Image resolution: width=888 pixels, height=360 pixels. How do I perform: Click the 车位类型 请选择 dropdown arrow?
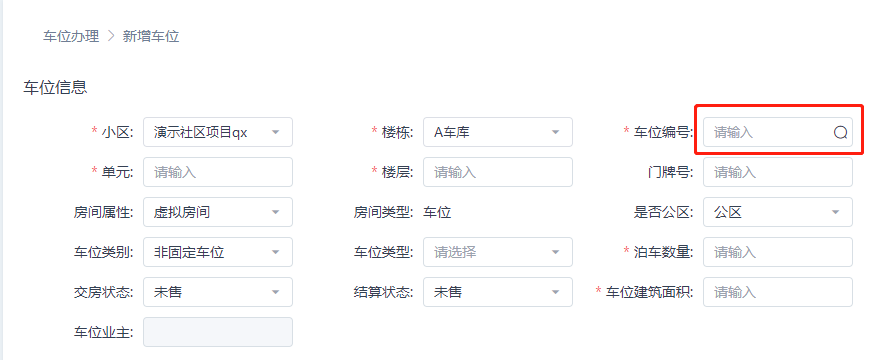click(x=555, y=252)
